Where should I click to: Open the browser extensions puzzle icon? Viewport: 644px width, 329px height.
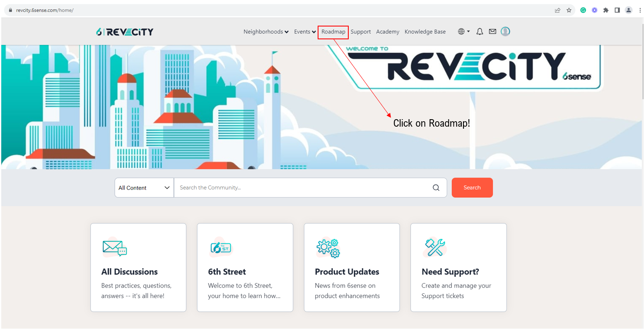[606, 10]
